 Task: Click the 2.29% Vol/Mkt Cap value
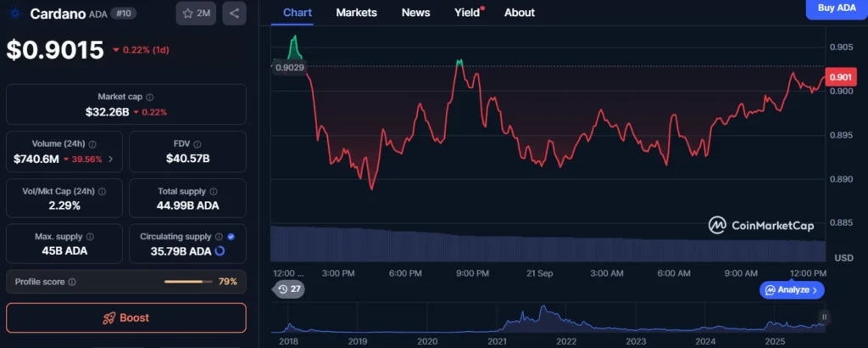pyautogui.click(x=64, y=205)
